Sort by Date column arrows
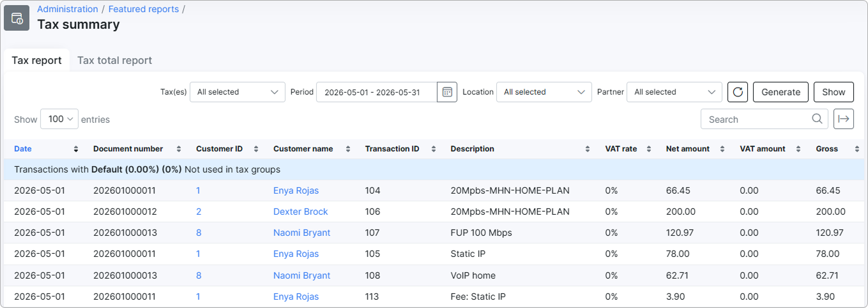This screenshot has height=308, width=868. 76,149
